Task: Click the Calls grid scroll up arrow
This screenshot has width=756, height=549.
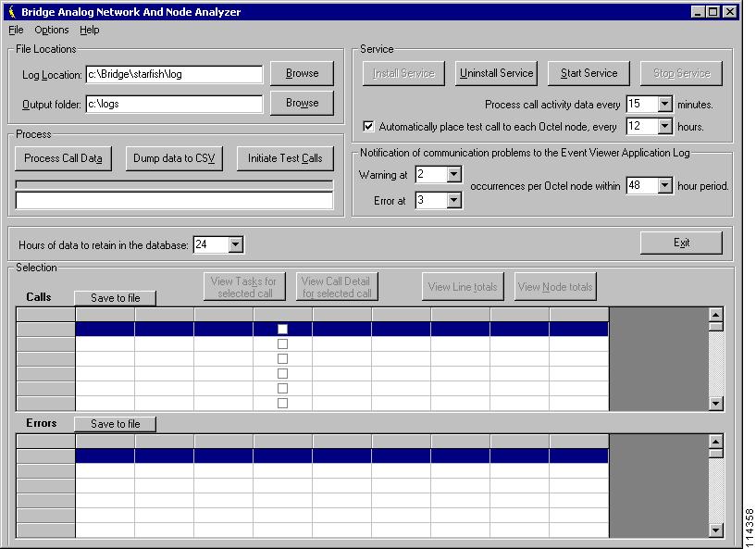Action: pyautogui.click(x=716, y=315)
